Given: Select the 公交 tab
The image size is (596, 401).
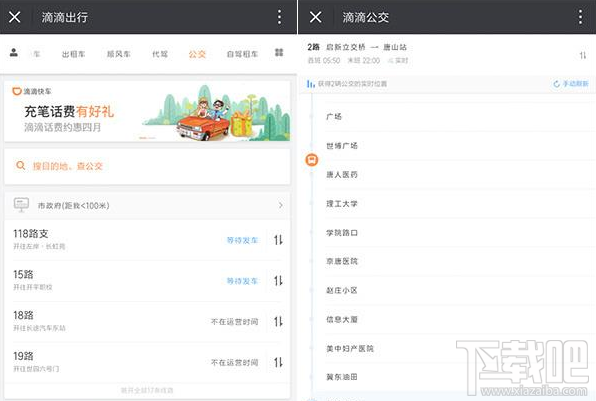Looking at the screenshot, I should click(x=197, y=54).
